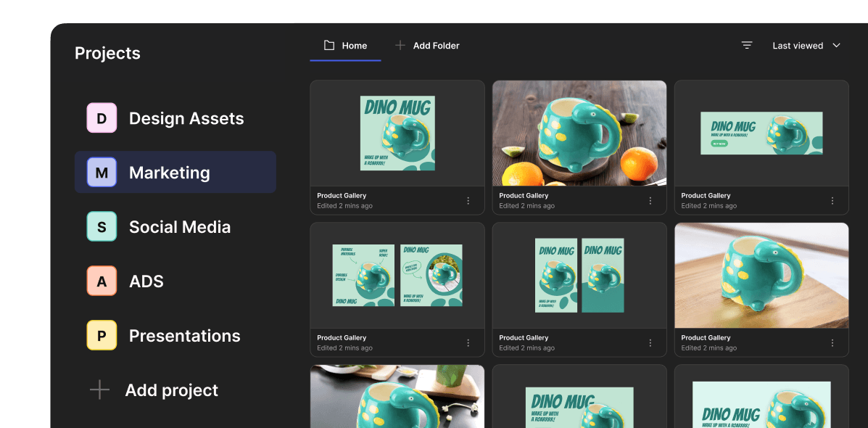Open the mug on dark table photo thumbnail
The image size is (868, 428).
[397, 396]
